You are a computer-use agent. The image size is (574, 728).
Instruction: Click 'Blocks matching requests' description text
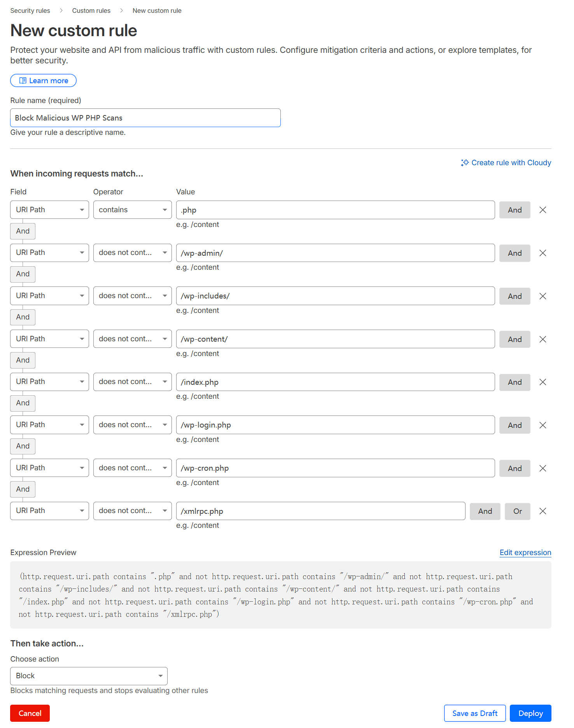coord(109,690)
